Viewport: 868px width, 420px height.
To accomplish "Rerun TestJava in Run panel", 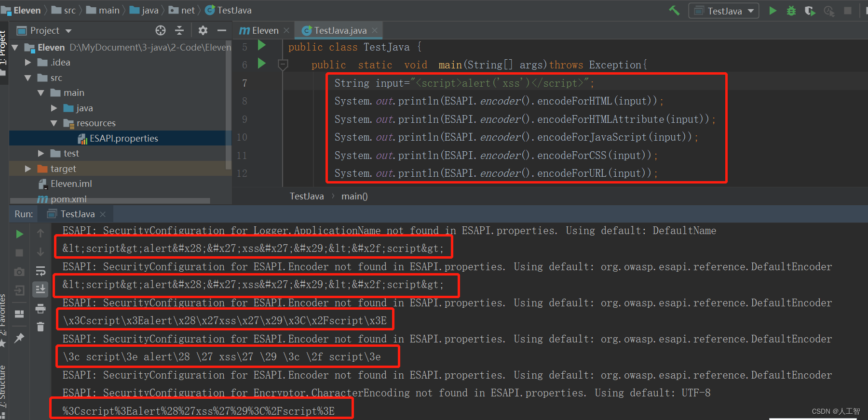I will pos(19,234).
